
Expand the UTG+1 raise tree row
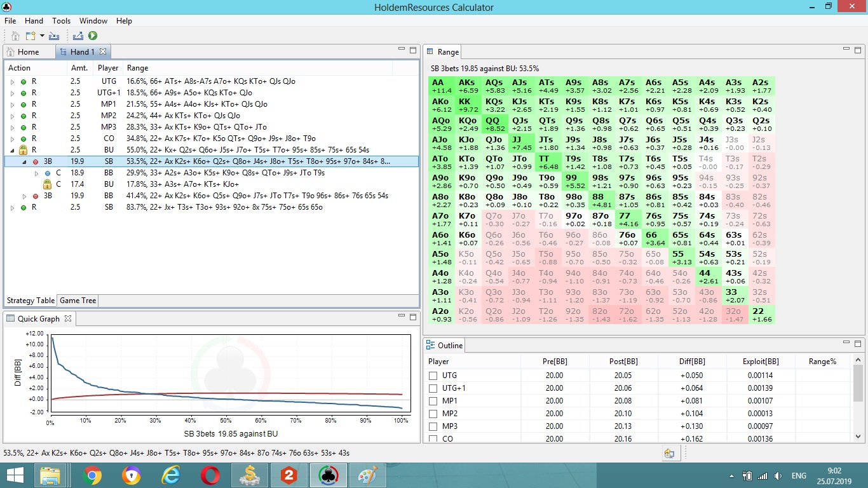12,93
